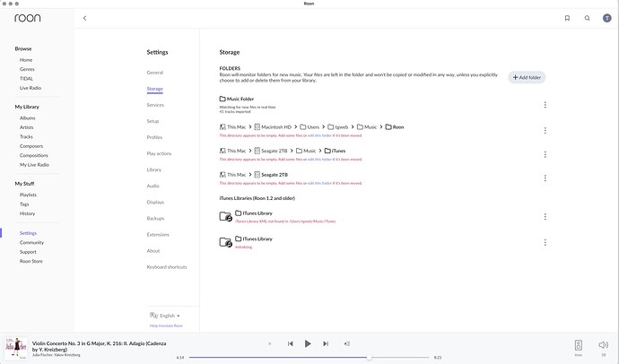Open Play actions settings

159,153
